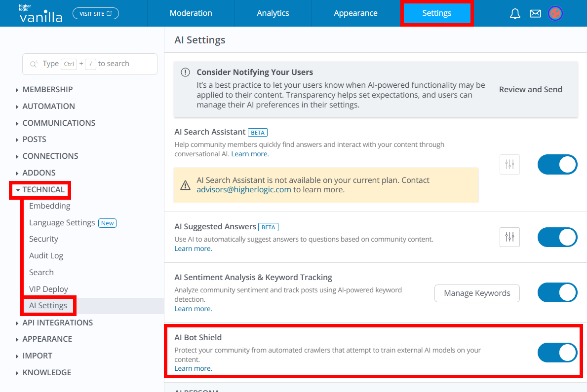Viewport: 587px width, 392px height.
Task: Open Security settings page
Action: click(x=44, y=239)
